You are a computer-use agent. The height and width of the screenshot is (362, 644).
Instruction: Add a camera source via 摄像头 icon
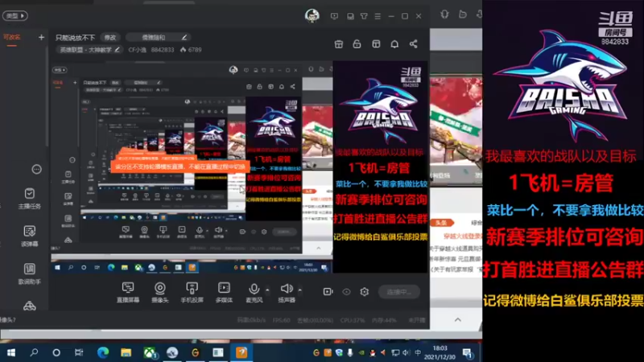point(159,292)
